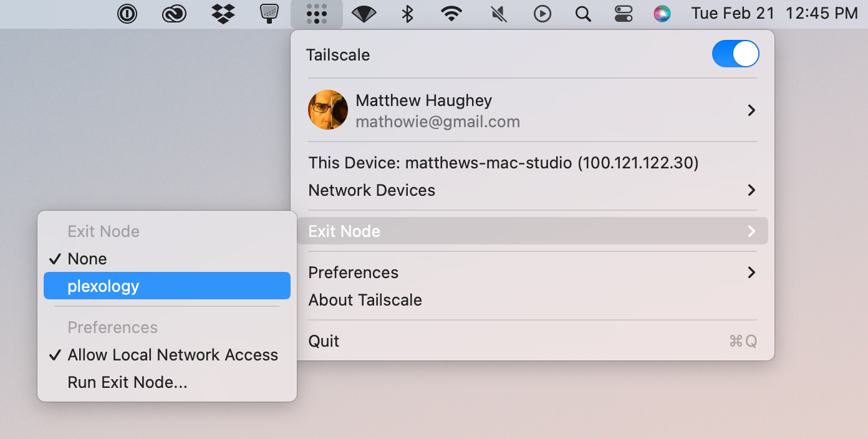Expand the Matthew Haughey account chevron

coord(751,110)
